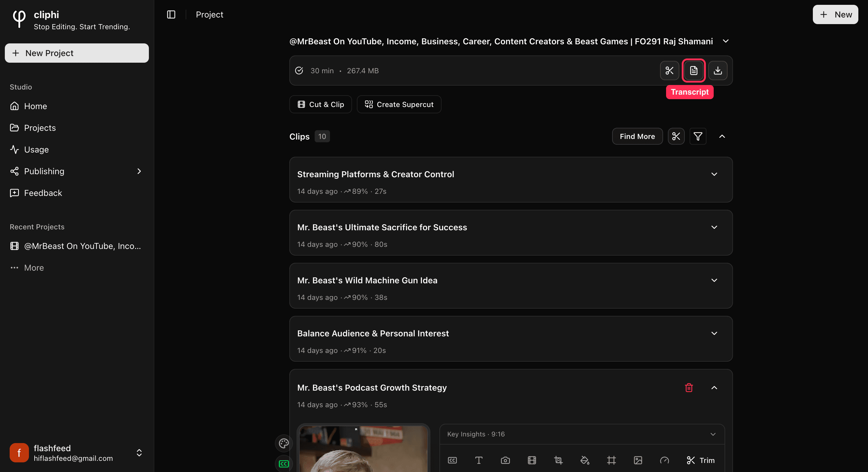The width and height of the screenshot is (868, 472).
Task: Select the crop tool icon
Action: coord(558,460)
